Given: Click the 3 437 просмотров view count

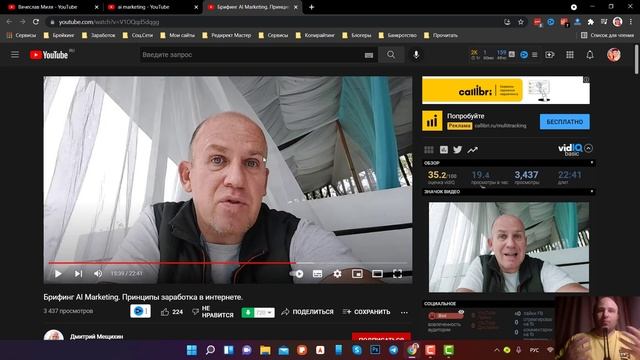Looking at the screenshot, I should 68,311.
